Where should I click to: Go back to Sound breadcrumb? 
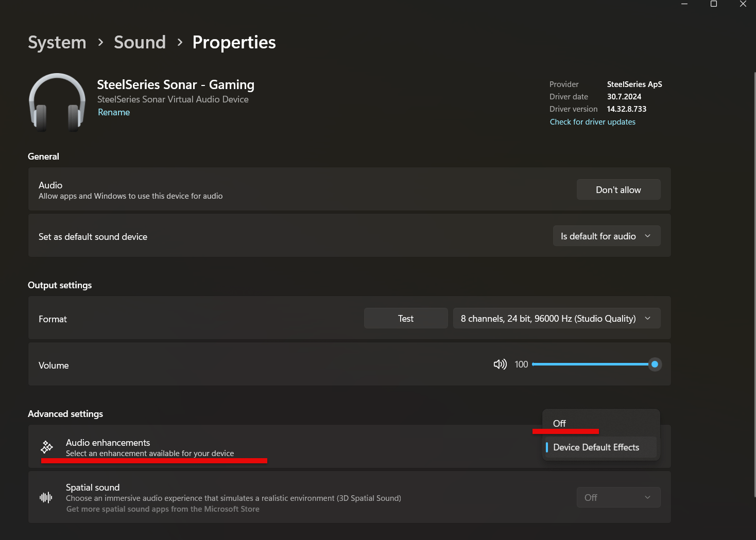pyautogui.click(x=140, y=42)
